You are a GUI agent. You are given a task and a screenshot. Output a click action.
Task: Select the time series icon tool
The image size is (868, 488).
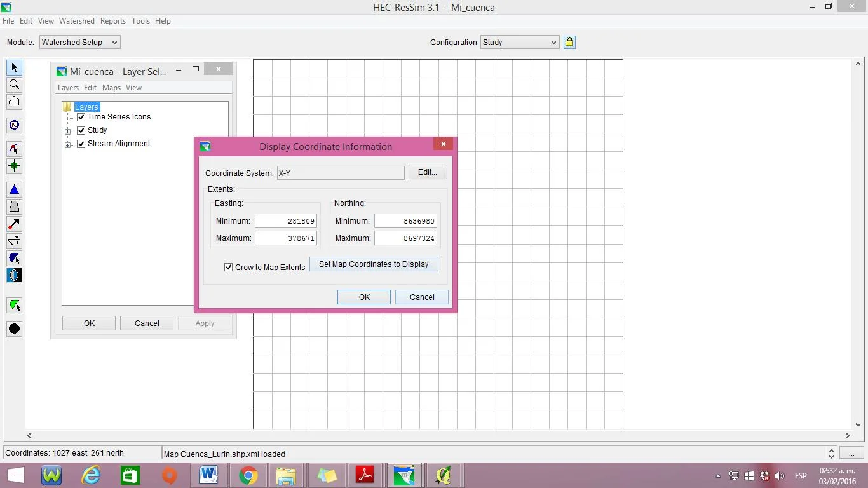click(14, 125)
